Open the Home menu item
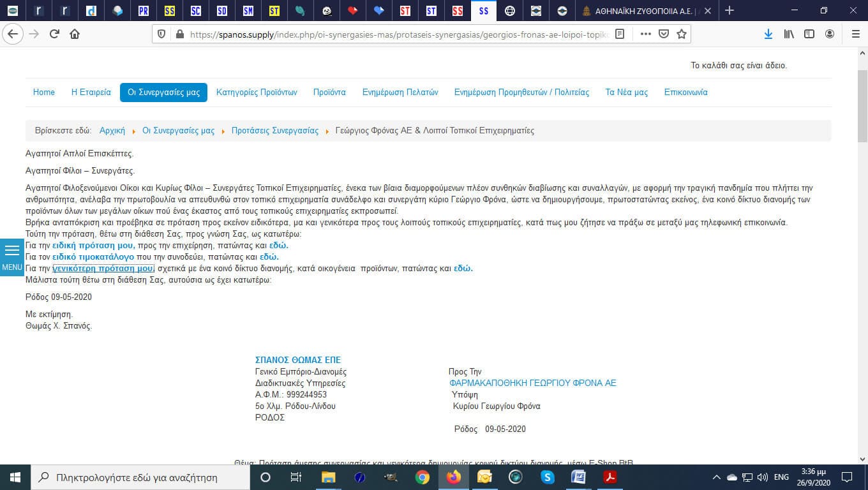The image size is (868, 490). 44,92
